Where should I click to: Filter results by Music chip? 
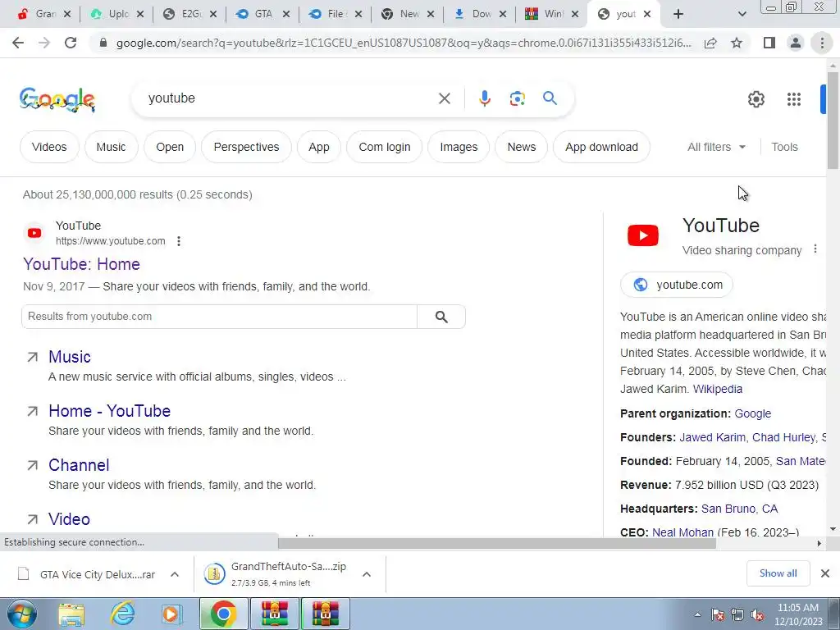[x=111, y=147]
